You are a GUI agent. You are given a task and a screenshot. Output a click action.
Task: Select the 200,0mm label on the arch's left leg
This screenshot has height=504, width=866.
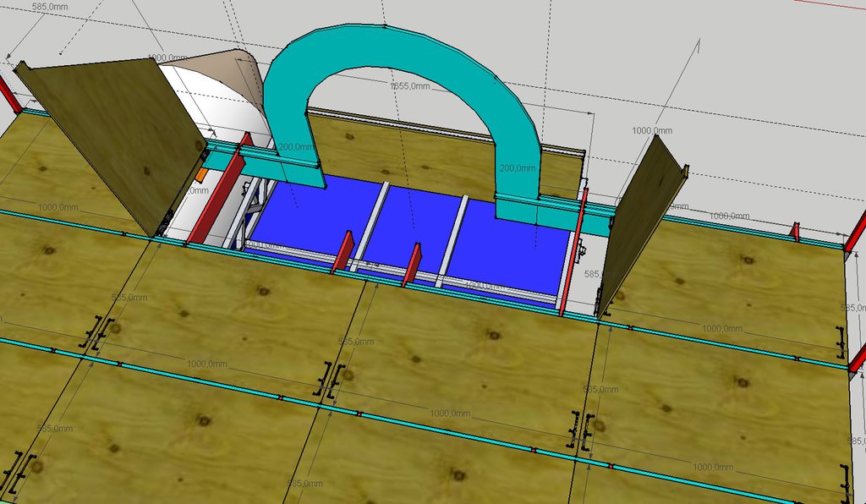coord(294,147)
